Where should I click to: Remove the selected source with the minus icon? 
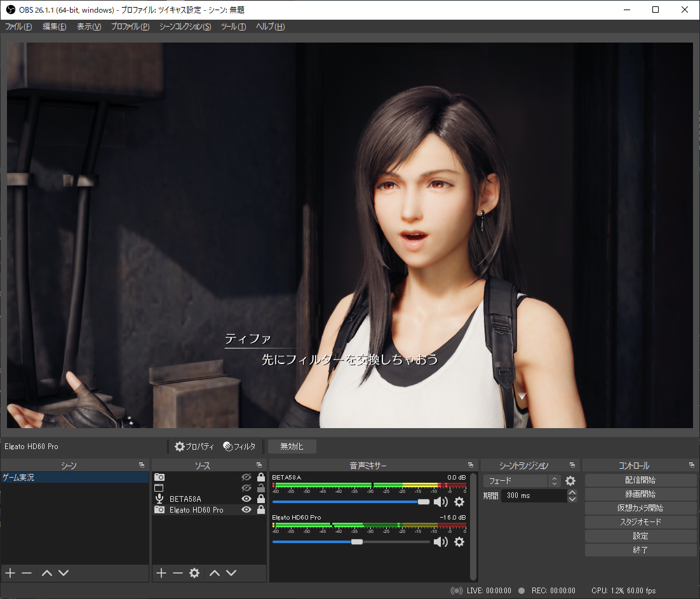point(178,573)
